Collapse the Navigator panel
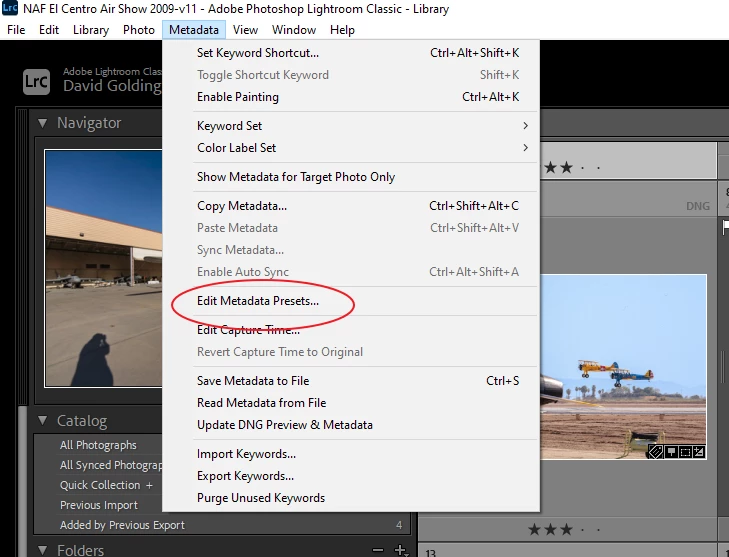The width and height of the screenshot is (729, 557). (x=43, y=123)
